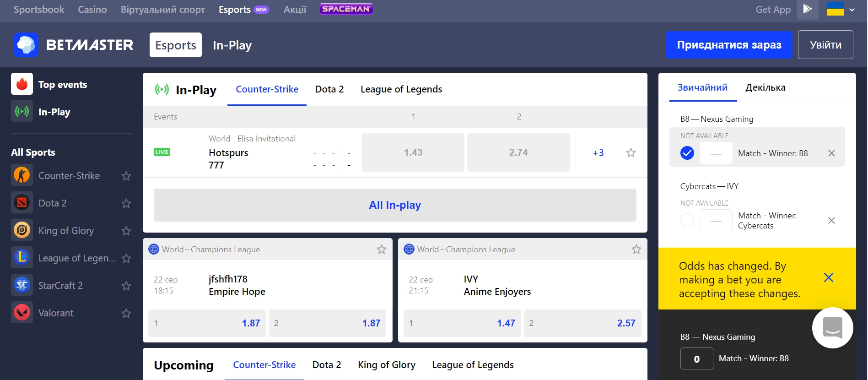Click the Приєднатися зараз button
Screen dimensions: 868x380
[728, 45]
